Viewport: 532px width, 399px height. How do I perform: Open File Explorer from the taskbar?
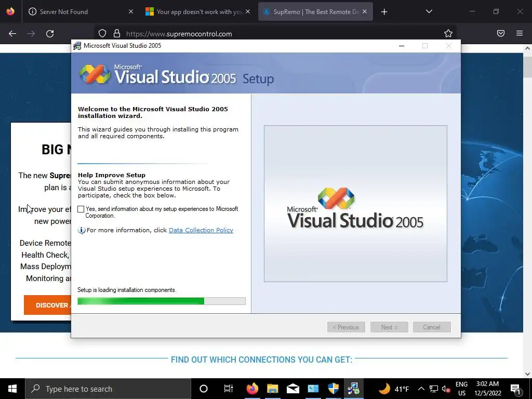tap(272, 389)
